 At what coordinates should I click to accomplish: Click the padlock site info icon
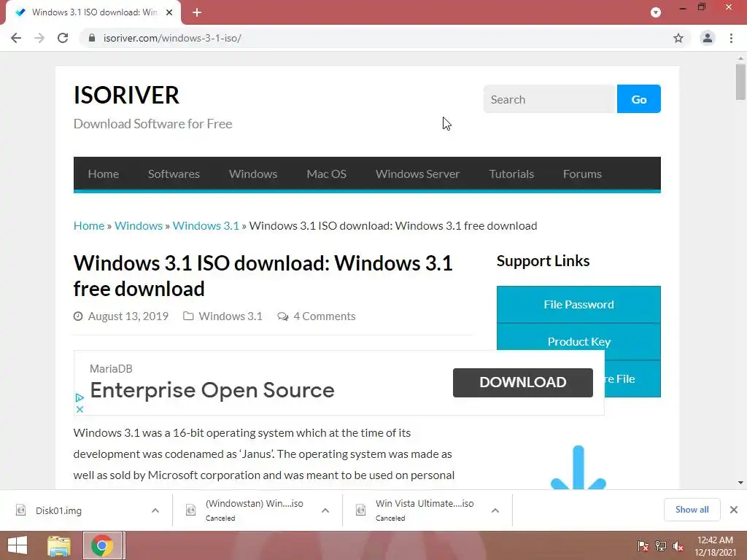92,38
